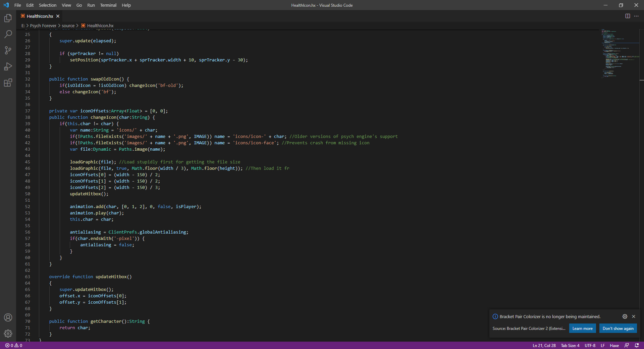Open the Explorer view in activity bar
The image size is (644, 349).
click(x=8, y=18)
